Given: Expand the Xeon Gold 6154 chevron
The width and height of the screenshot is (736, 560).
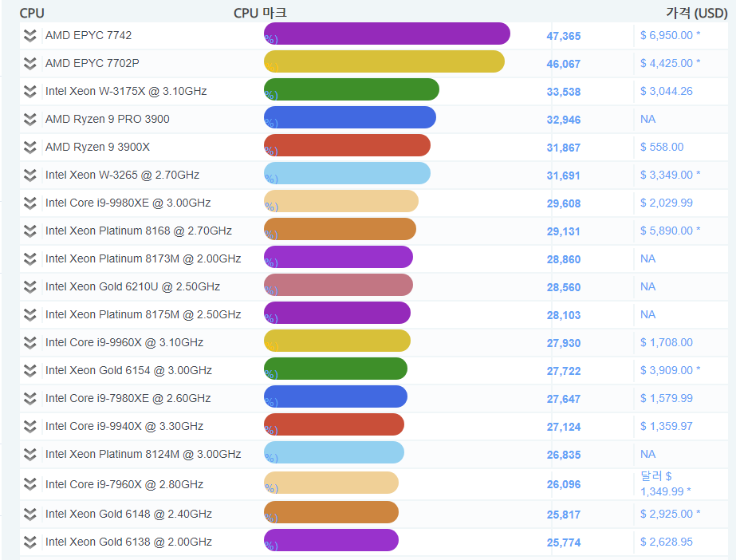Looking at the screenshot, I should pos(30,371).
